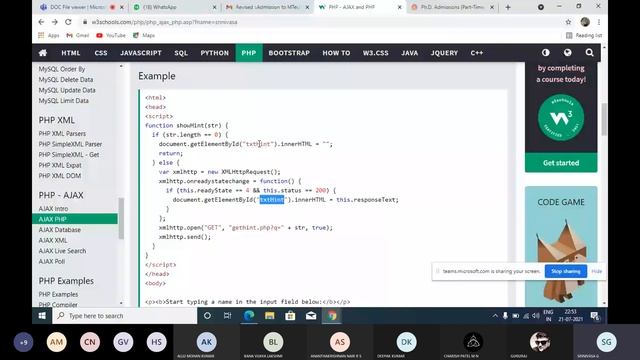
Task: Open the Windows Start menu
Action: point(42,316)
